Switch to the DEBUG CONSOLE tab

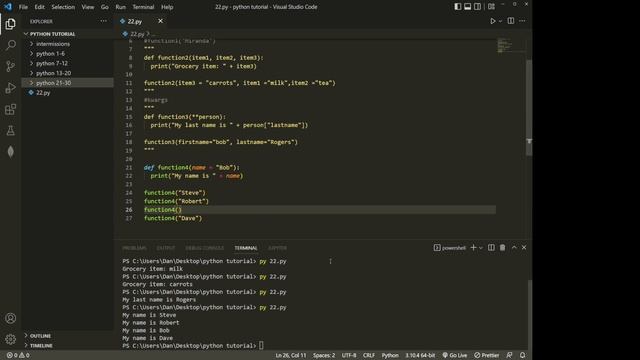point(204,248)
